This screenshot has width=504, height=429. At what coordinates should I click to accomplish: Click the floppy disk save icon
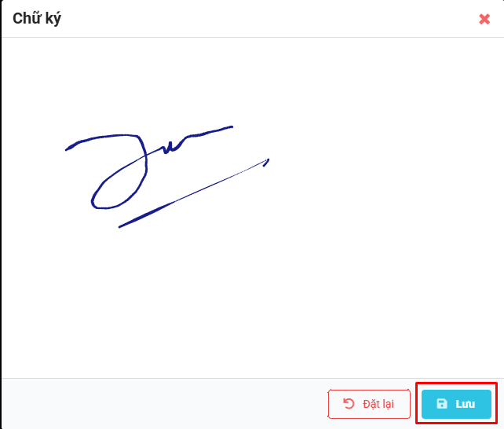pyautogui.click(x=442, y=404)
